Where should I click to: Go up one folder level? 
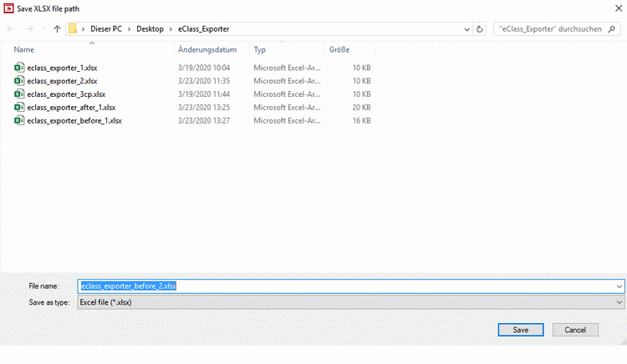click(57, 28)
